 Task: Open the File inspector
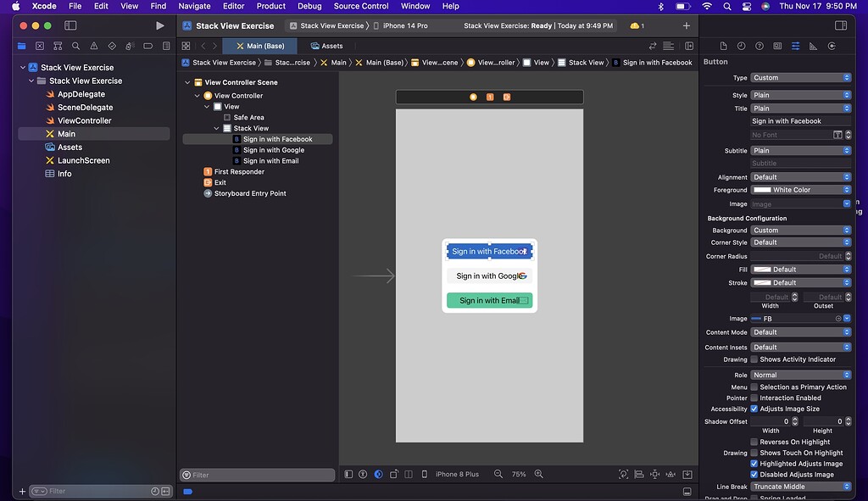(724, 46)
